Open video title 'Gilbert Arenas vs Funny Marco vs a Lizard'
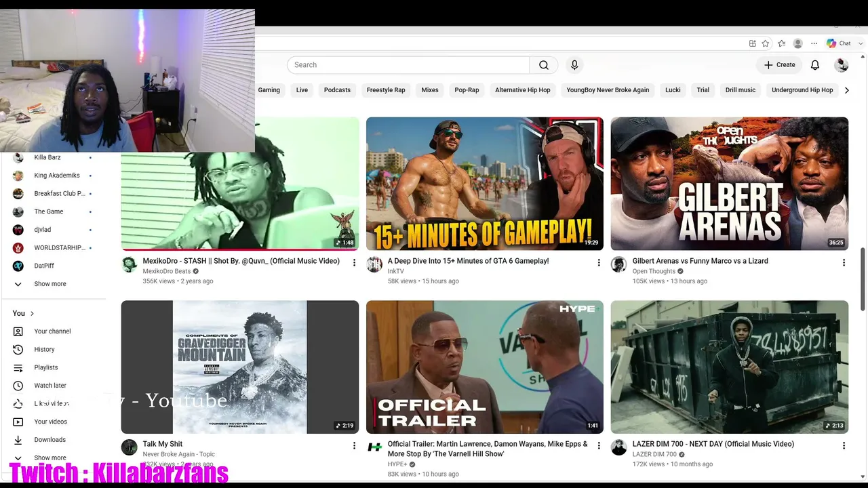The image size is (868, 488). pyautogui.click(x=700, y=261)
